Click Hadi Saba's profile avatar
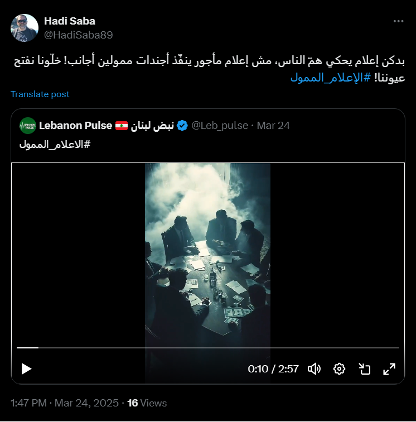Screen dimensions: 416x422 pyautogui.click(x=24, y=28)
